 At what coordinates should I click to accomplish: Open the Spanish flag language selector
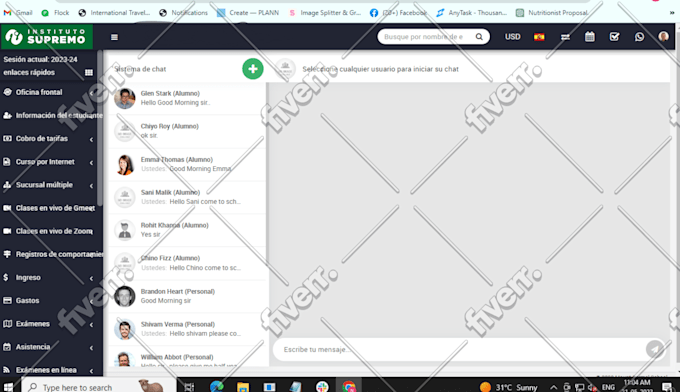point(539,37)
